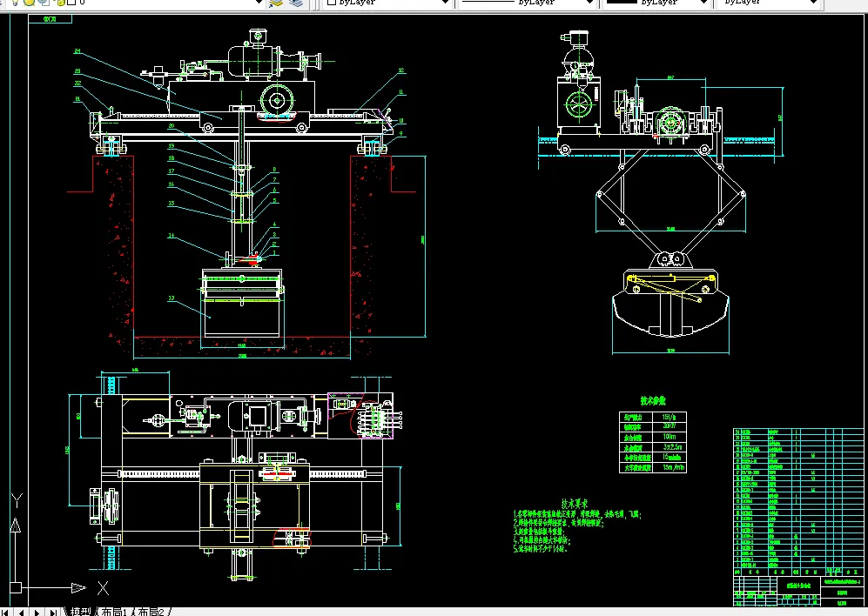Open the ByLayer plot style dropdown
Image resolution: width=868 pixels, height=616 pixels.
tap(813, 3)
